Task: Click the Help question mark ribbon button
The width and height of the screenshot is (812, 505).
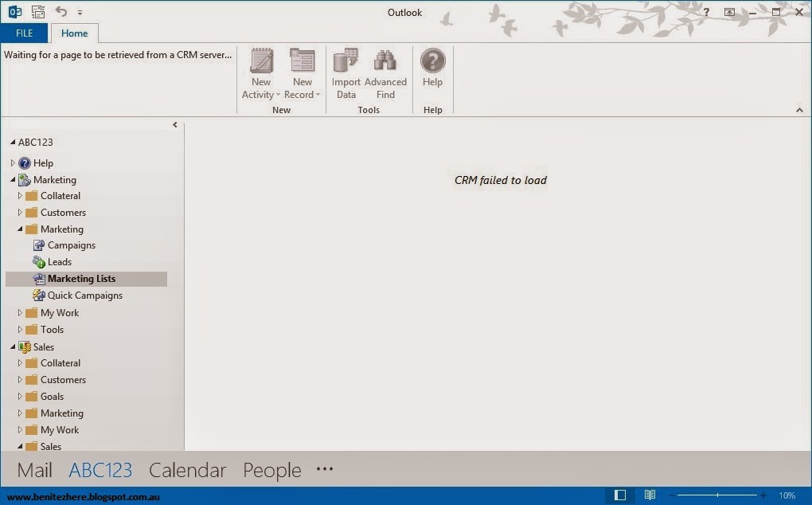Action: pyautogui.click(x=432, y=68)
